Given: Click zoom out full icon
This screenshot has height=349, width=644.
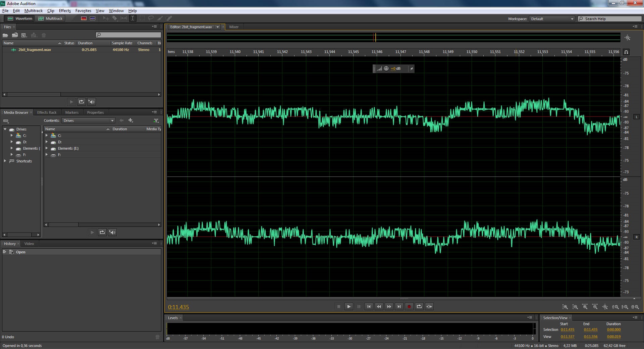Looking at the screenshot, I should coord(605,307).
